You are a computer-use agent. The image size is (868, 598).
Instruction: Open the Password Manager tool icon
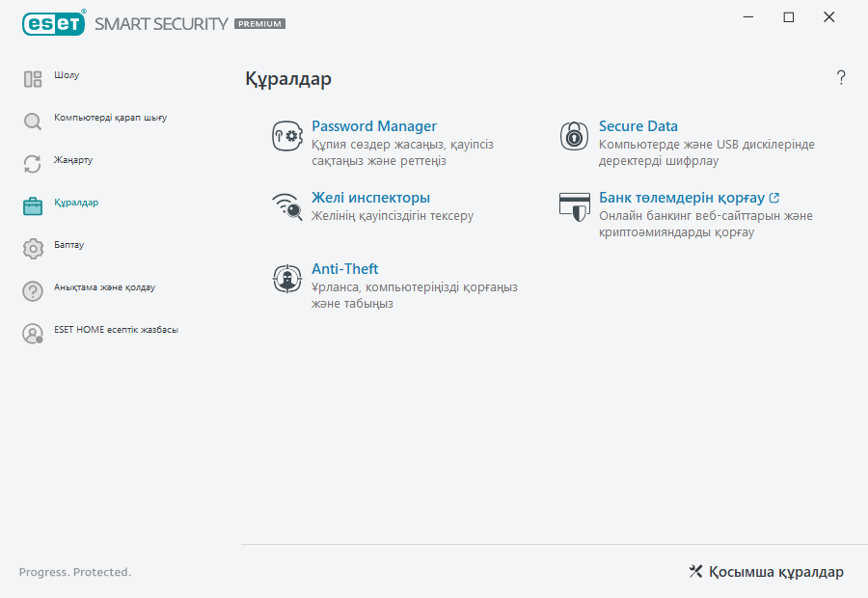click(x=286, y=136)
